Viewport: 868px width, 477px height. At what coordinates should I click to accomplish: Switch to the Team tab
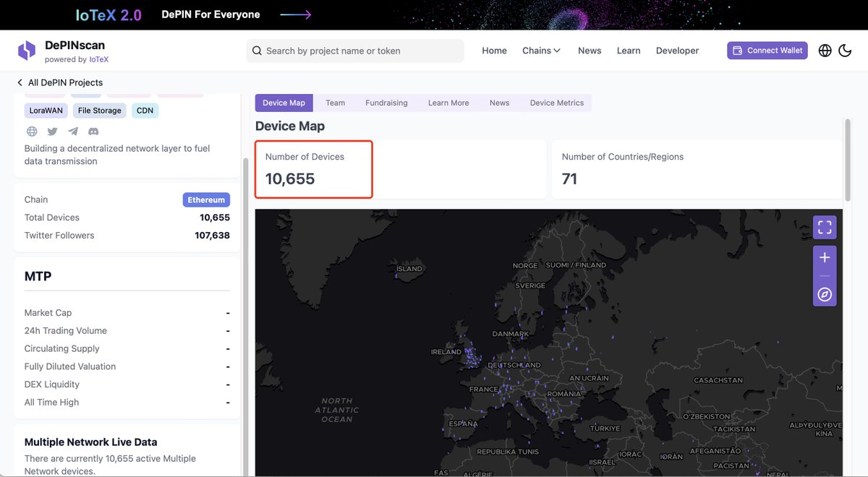click(335, 103)
